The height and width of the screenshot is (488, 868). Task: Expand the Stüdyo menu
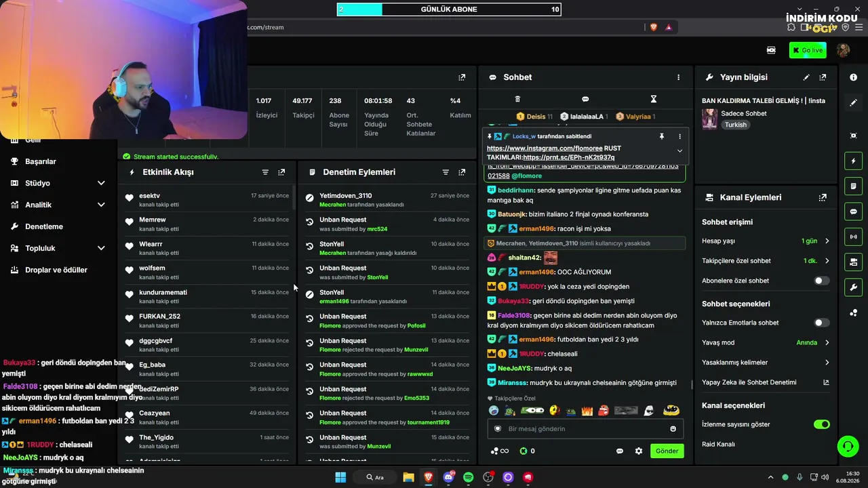pos(58,183)
